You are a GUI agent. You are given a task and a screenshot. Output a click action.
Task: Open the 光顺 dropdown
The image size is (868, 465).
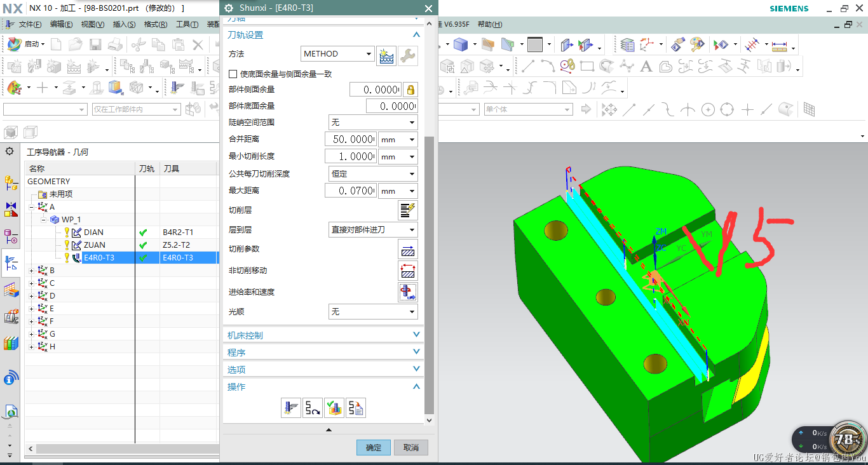(373, 312)
